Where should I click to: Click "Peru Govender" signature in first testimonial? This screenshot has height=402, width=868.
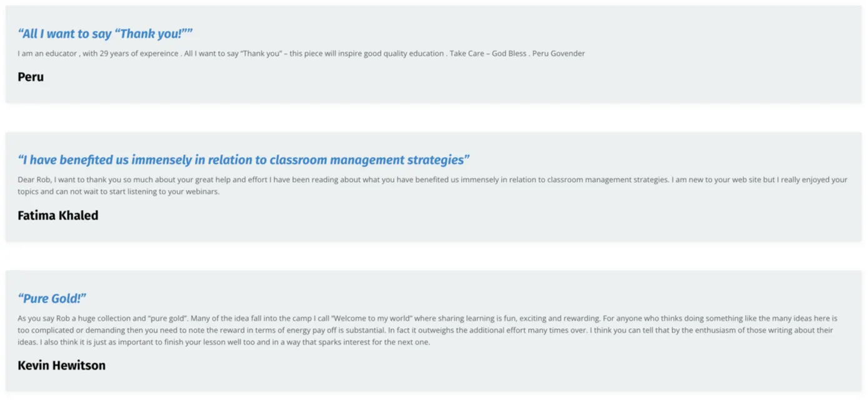click(x=559, y=54)
